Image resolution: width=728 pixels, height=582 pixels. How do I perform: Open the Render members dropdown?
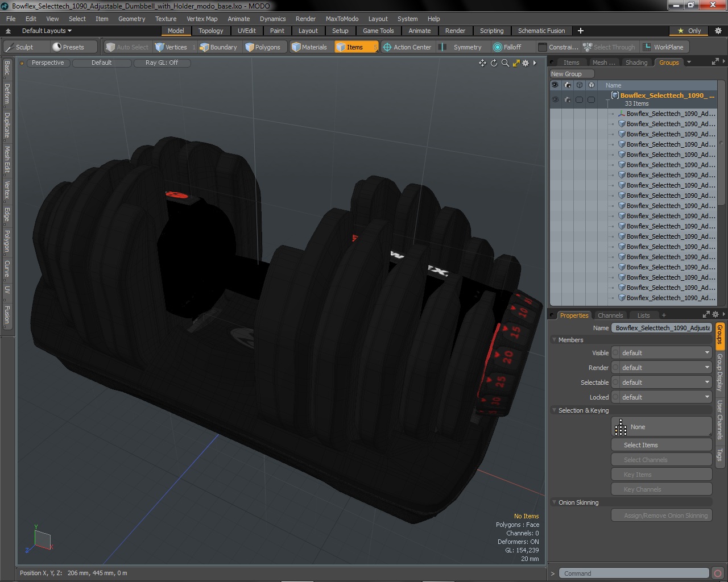pos(661,368)
